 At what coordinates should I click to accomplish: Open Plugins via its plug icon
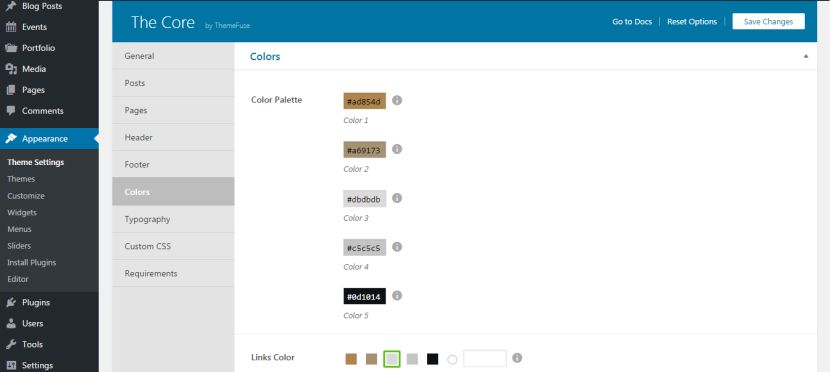pos(11,303)
